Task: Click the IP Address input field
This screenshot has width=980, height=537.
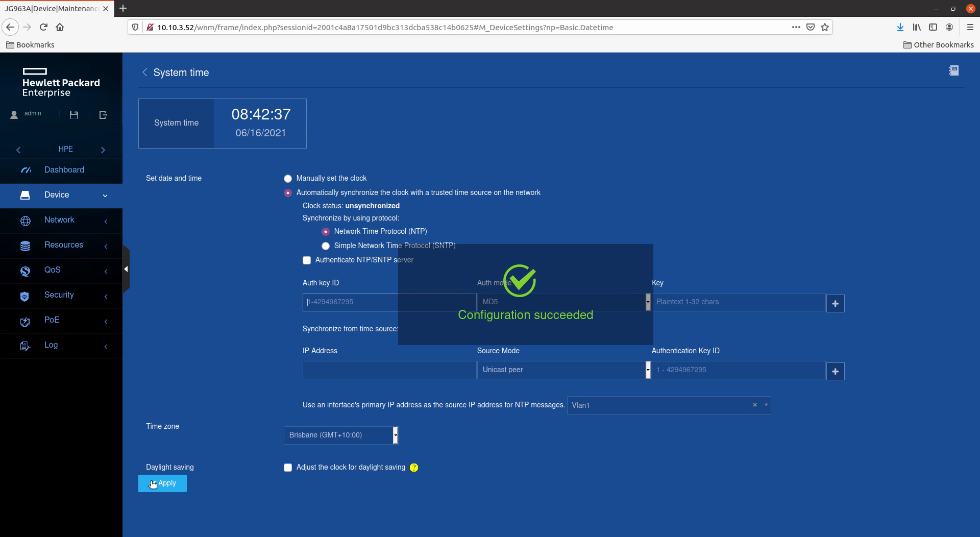Action: click(x=389, y=370)
